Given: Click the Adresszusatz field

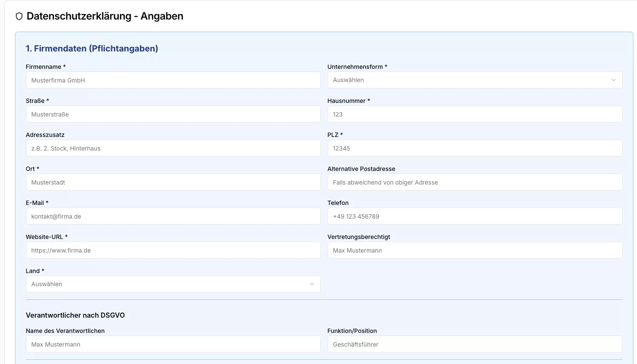Looking at the screenshot, I should point(173,148).
